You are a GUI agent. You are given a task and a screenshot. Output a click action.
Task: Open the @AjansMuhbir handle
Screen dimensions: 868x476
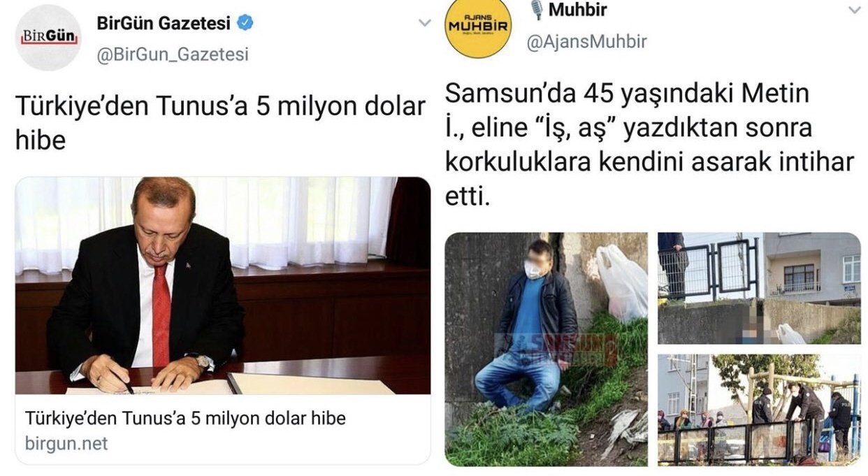click(x=586, y=42)
